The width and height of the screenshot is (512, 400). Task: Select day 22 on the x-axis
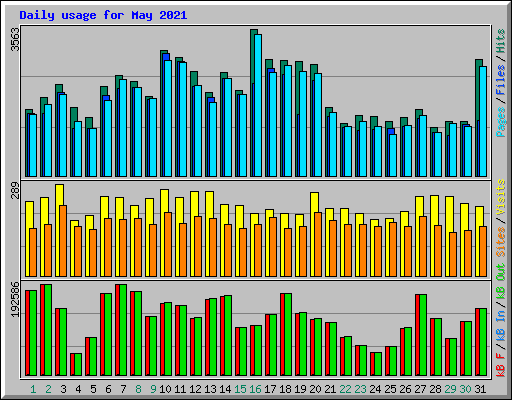click(x=345, y=389)
